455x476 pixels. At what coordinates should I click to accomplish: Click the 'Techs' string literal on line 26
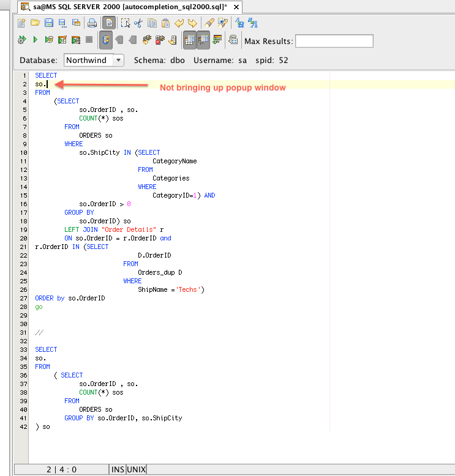[188, 289]
